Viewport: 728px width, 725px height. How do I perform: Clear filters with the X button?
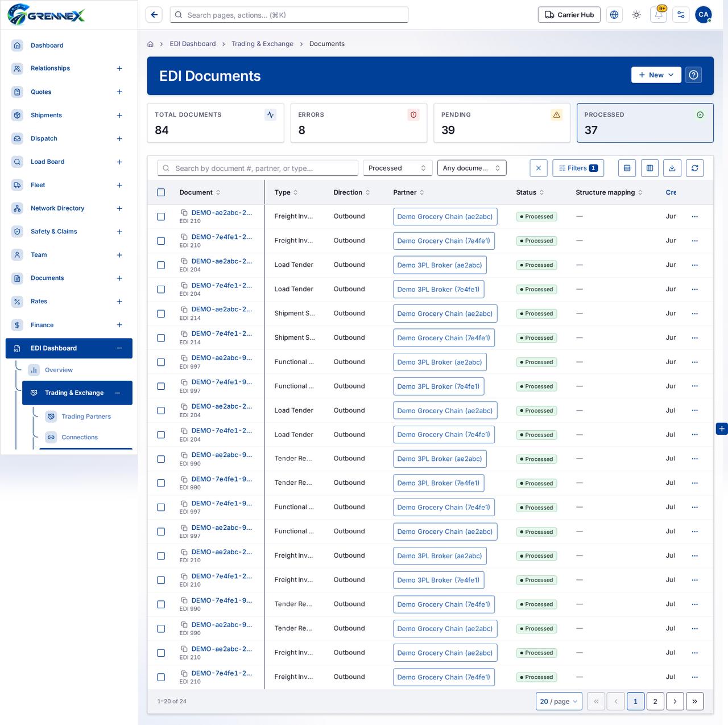coord(539,168)
